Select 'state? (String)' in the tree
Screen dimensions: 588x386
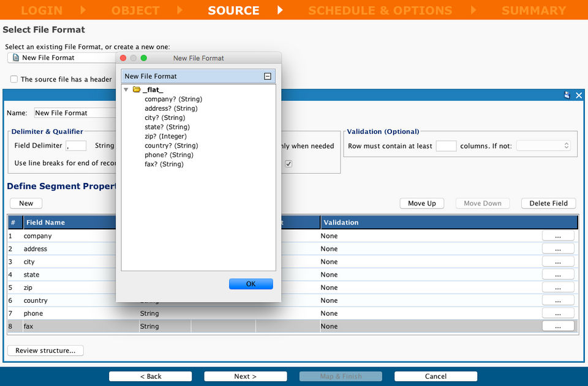point(167,127)
